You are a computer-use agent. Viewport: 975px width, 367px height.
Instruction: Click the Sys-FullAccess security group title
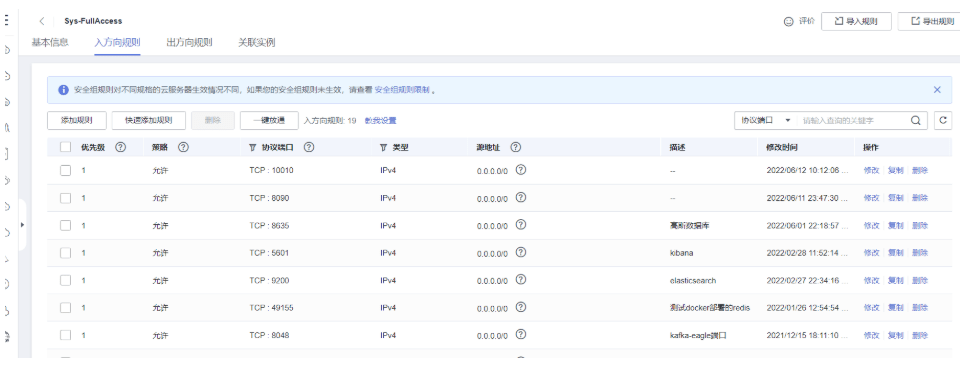coord(93,21)
